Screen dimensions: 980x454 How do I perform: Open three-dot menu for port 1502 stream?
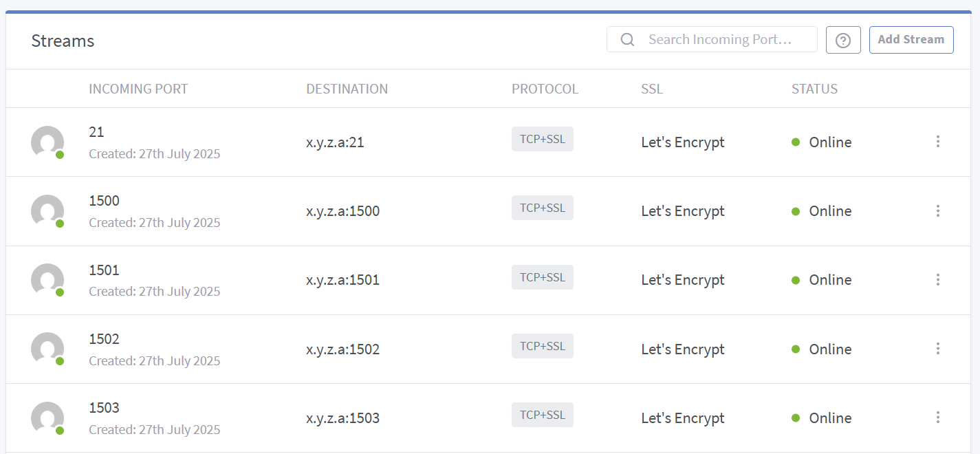coord(937,349)
